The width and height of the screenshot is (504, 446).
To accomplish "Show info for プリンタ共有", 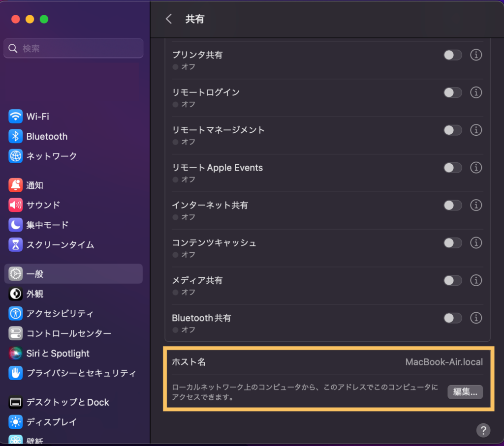I will (476, 55).
